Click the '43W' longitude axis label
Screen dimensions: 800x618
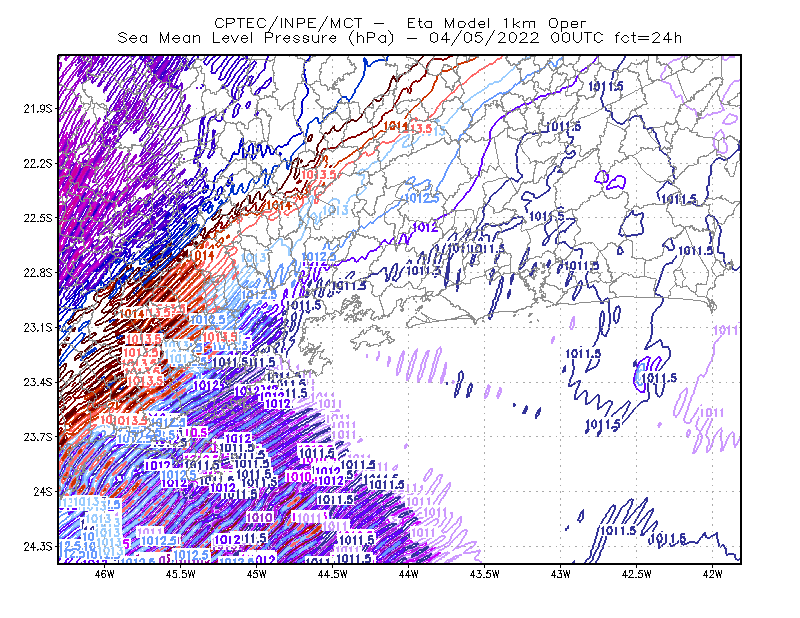[561, 574]
